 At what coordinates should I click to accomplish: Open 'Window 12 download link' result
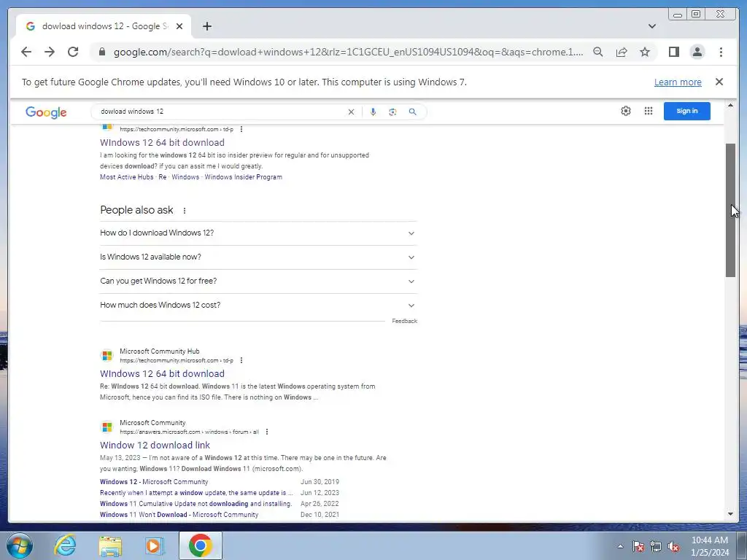click(155, 446)
